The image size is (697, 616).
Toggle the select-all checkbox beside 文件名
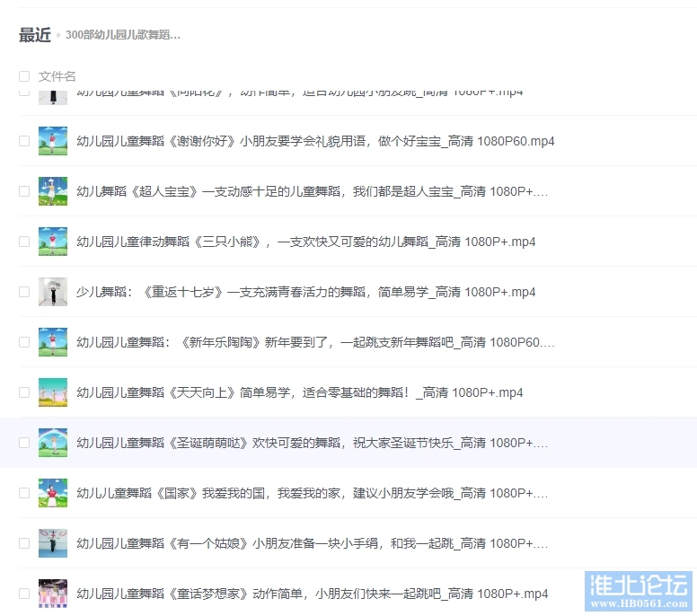coord(24,76)
